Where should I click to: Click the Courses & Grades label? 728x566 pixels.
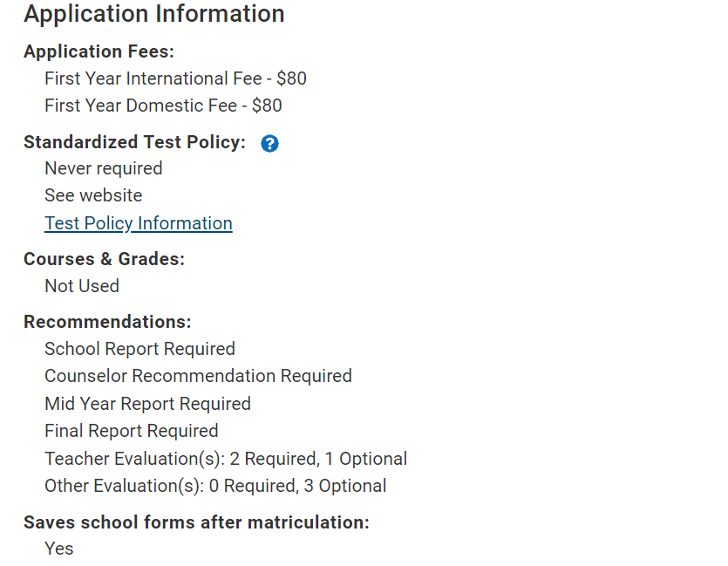pyautogui.click(x=104, y=259)
